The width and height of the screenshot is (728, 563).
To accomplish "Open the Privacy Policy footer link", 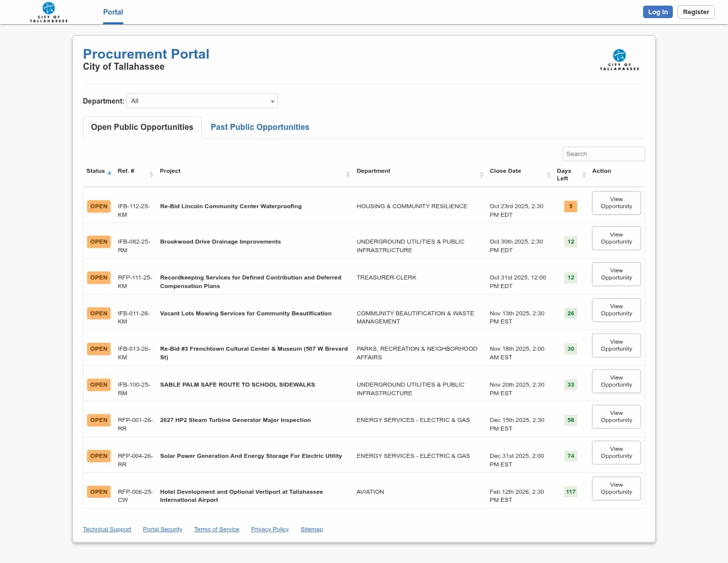I will (269, 529).
